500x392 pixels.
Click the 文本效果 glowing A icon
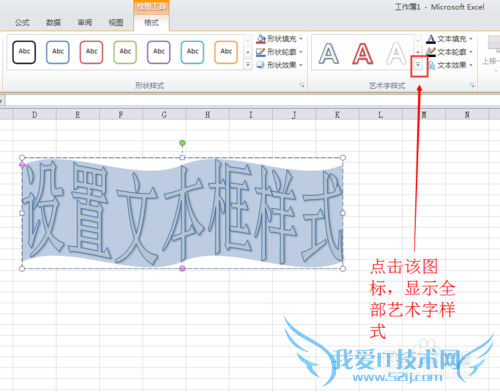pyautogui.click(x=431, y=65)
